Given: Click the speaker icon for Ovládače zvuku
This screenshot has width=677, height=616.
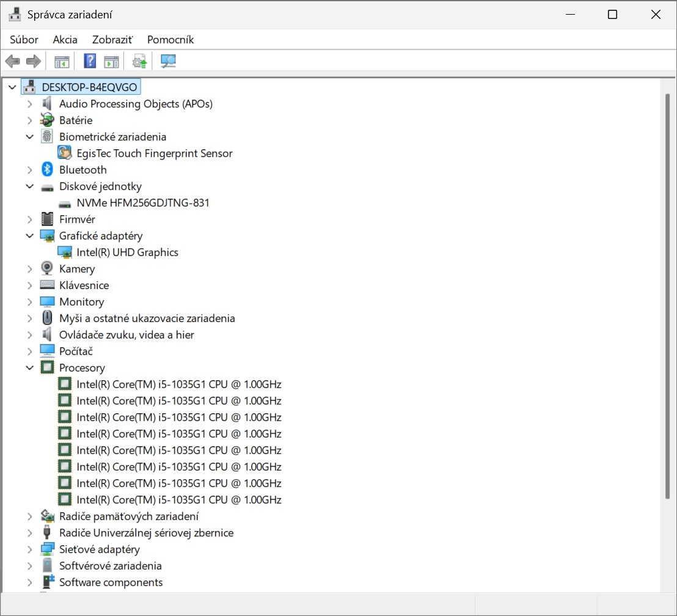Looking at the screenshot, I should (47, 334).
